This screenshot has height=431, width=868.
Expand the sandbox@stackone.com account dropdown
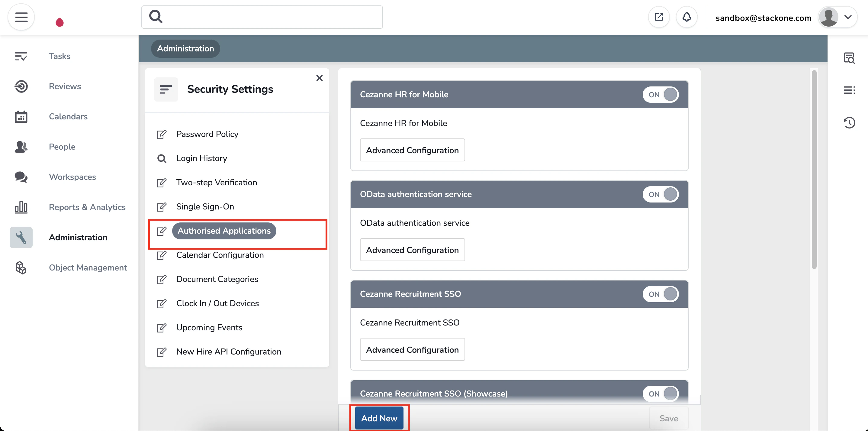click(848, 17)
